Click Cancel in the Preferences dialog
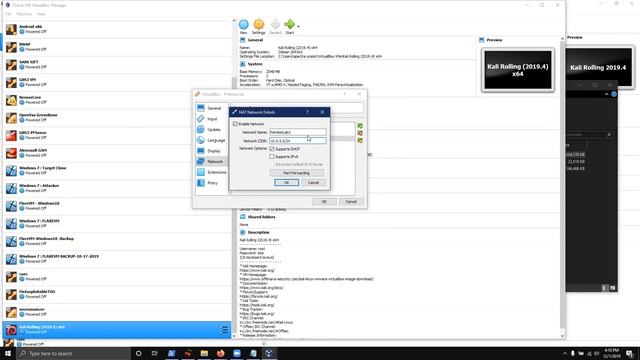This screenshot has width=640, height=360. 351,202
